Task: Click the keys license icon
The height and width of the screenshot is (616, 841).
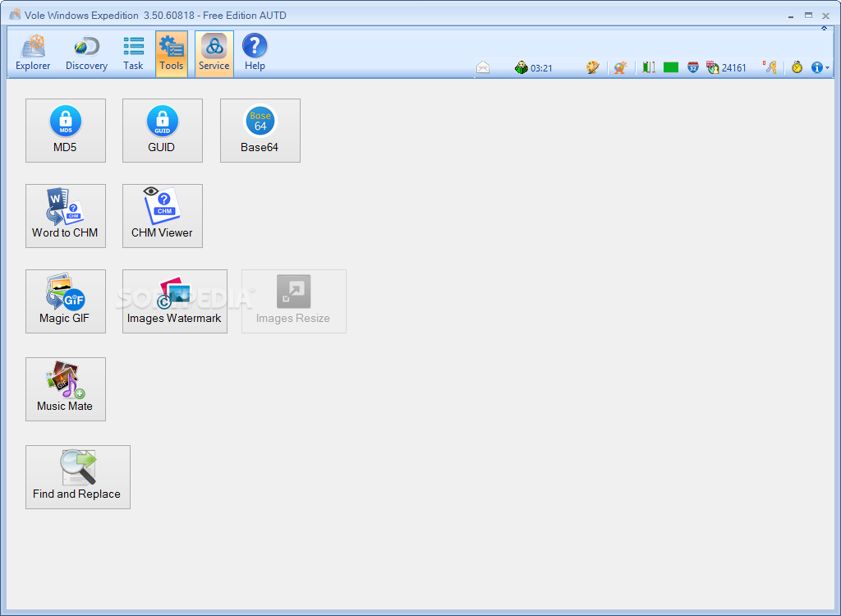Action: tap(770, 67)
